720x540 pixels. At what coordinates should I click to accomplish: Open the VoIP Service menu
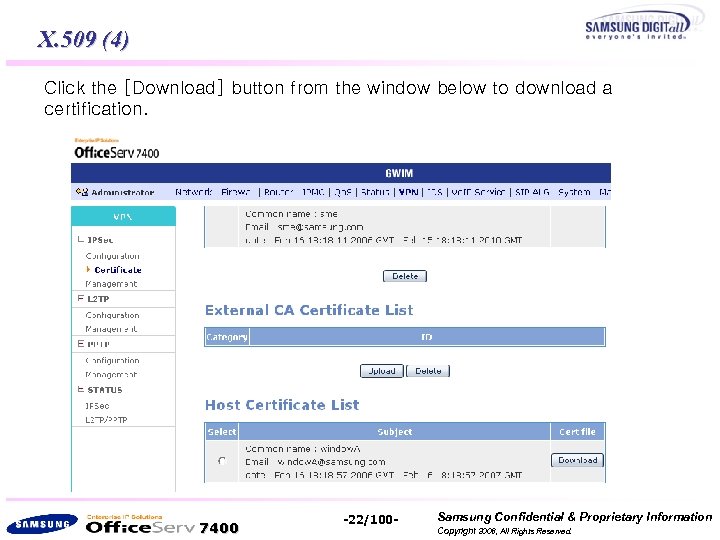[478, 192]
